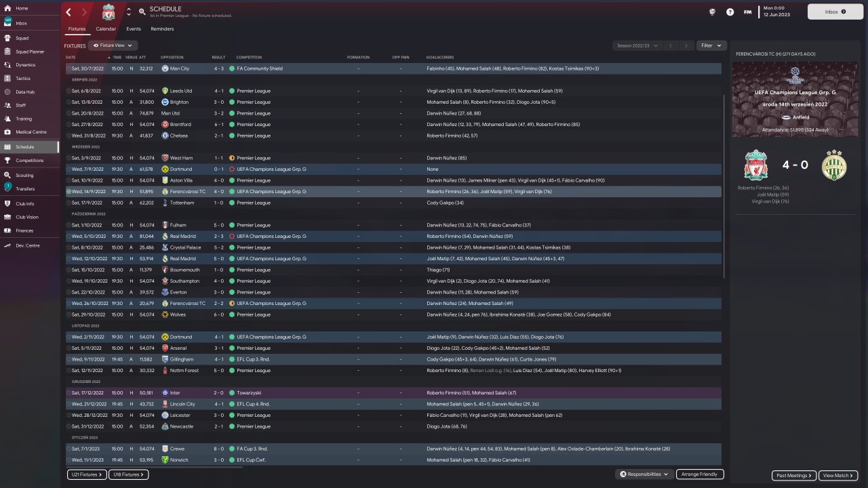Screen dimensions: 868x488
Task: Click the world globe icon
Action: (713, 12)
